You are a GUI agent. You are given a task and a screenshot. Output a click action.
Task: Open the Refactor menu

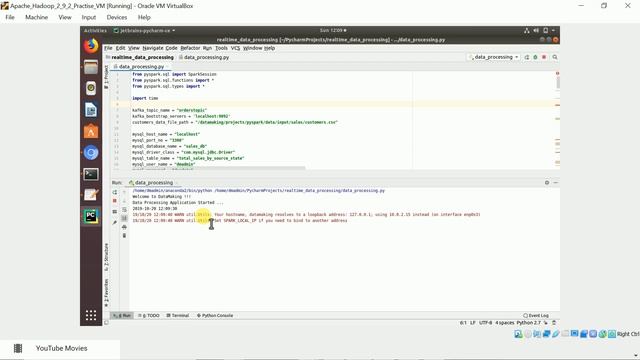pyautogui.click(x=190, y=48)
